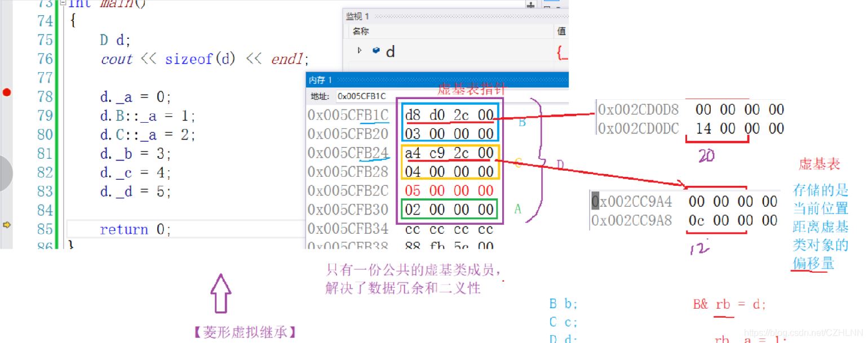The height and width of the screenshot is (343, 868).
Task: Switch to the 监视 1 (Watch 1) panel
Action: tap(356, 16)
